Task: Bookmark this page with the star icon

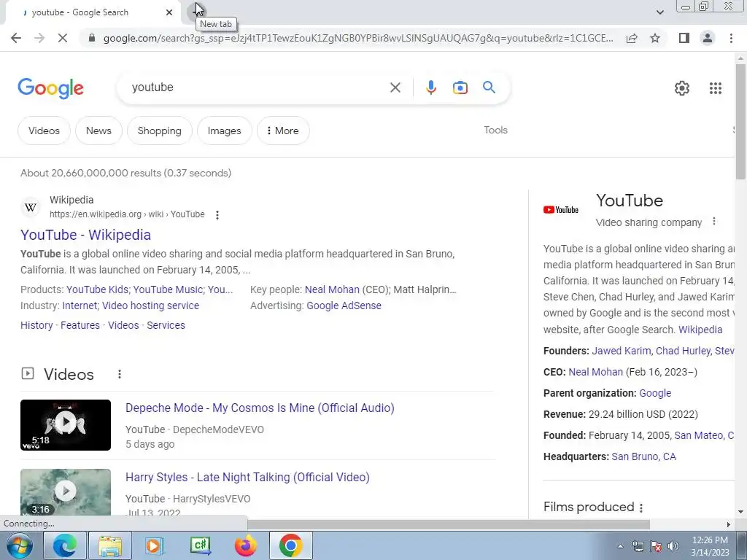Action: (x=655, y=38)
